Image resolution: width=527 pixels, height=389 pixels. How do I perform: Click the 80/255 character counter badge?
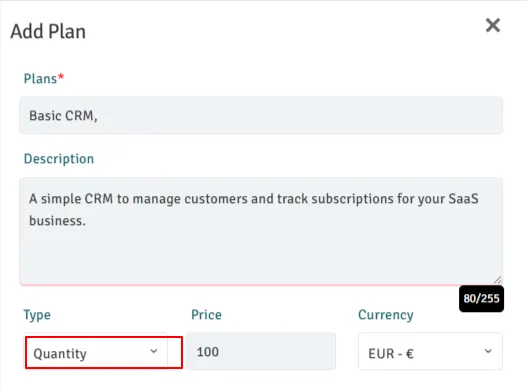click(481, 299)
